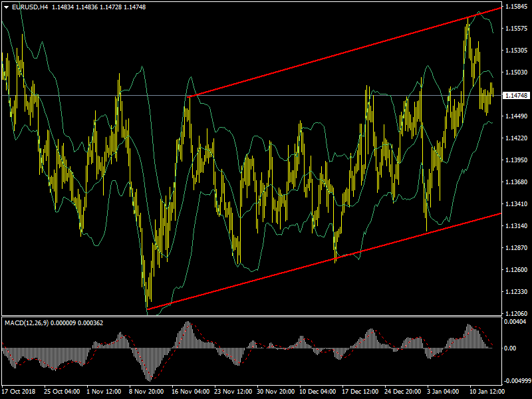Screen dimensions: 532x399
Task: Click the MACD -0.004999 scale value
Action: click(x=517, y=381)
